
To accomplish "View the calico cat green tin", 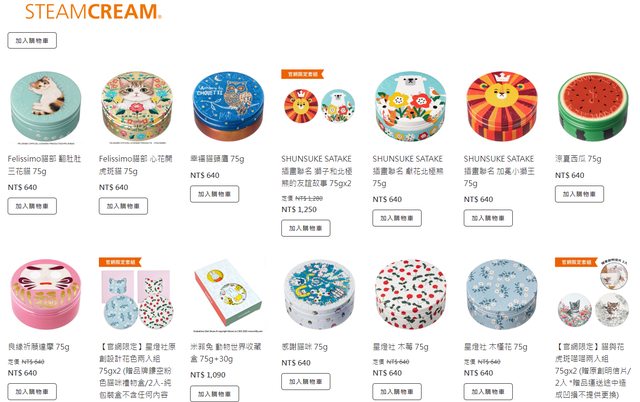I will coord(46,107).
